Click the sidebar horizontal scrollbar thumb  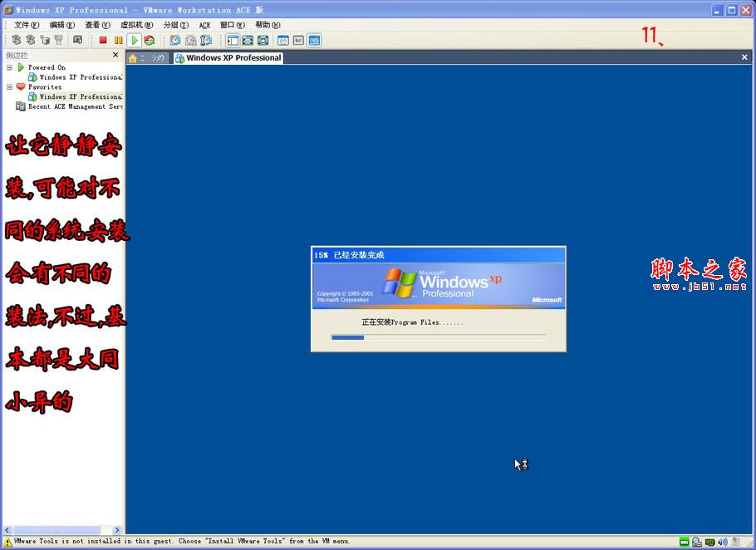(56, 530)
